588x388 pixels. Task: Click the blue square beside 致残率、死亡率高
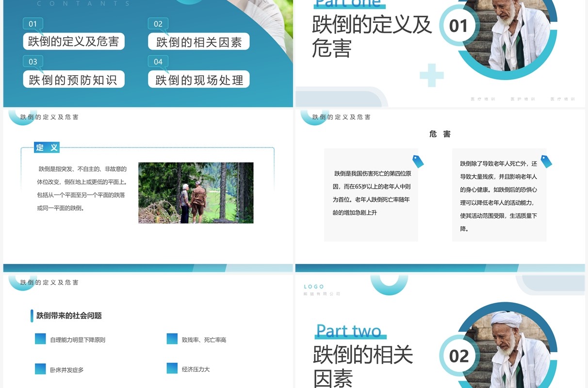172,339
